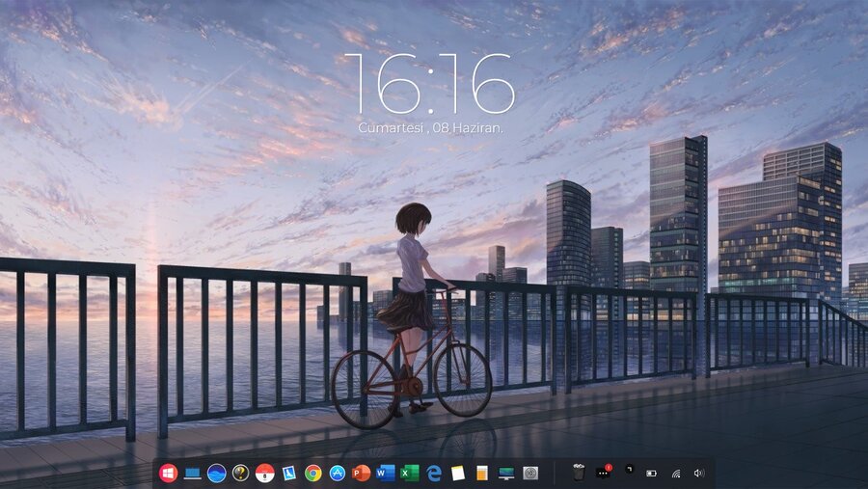868x489 pixels.
Task: Click the date text 'Cumartesi , 08 Haziran.'
Action: 431,128
